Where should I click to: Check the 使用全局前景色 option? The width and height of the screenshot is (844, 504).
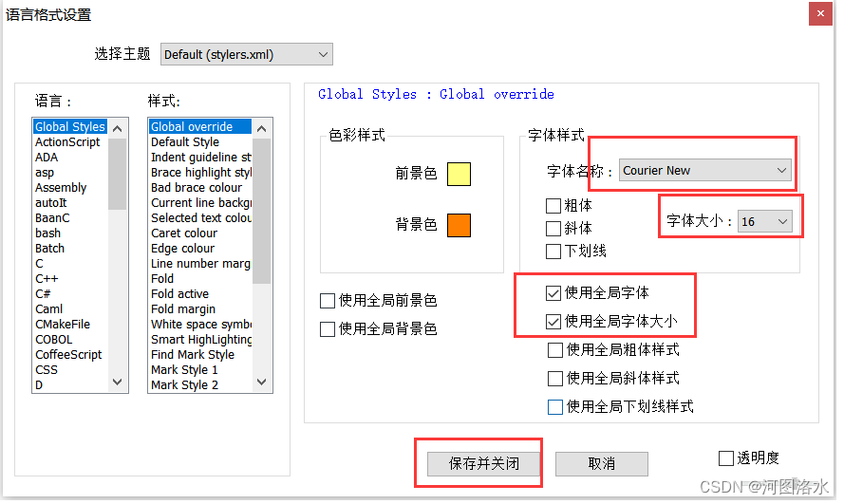point(328,301)
